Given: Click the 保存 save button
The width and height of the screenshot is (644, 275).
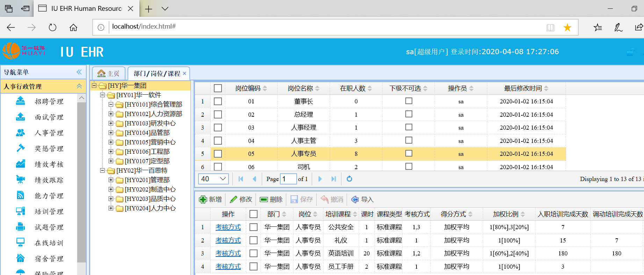Looking at the screenshot, I should click(302, 200).
